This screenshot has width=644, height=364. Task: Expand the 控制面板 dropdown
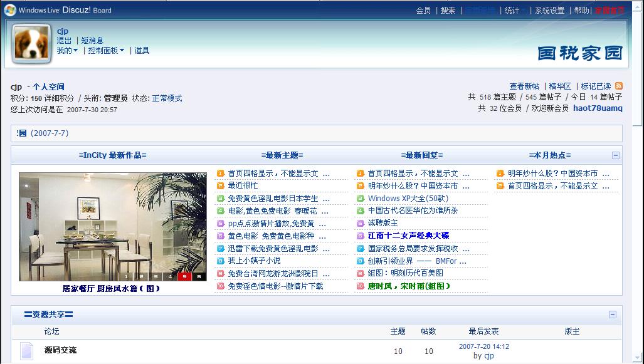[x=106, y=51]
